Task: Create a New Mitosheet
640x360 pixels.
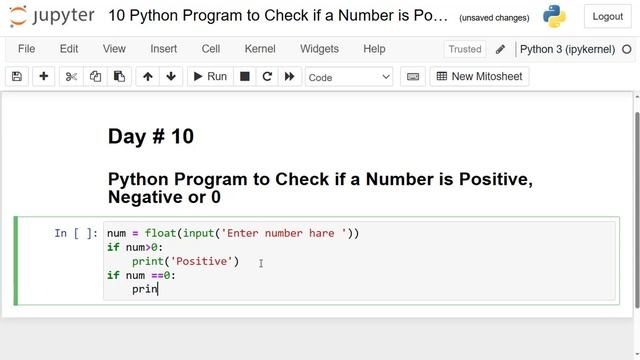Action: [x=479, y=76]
